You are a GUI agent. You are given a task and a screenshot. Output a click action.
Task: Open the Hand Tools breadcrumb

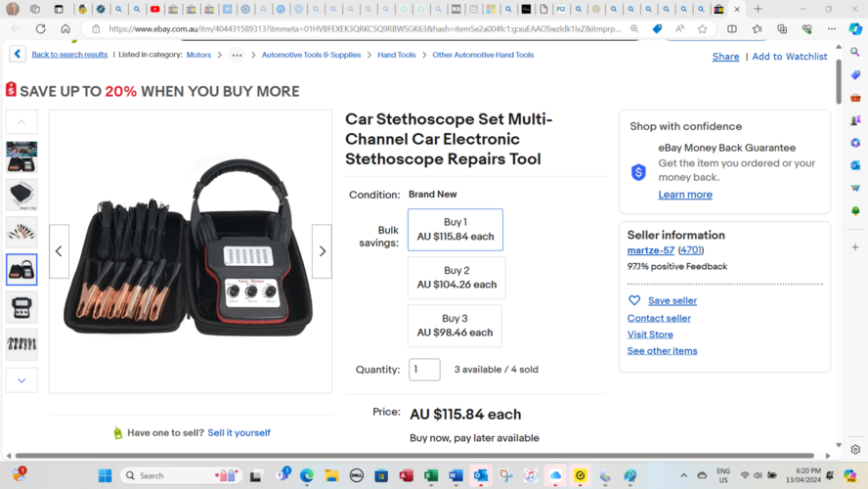[396, 55]
